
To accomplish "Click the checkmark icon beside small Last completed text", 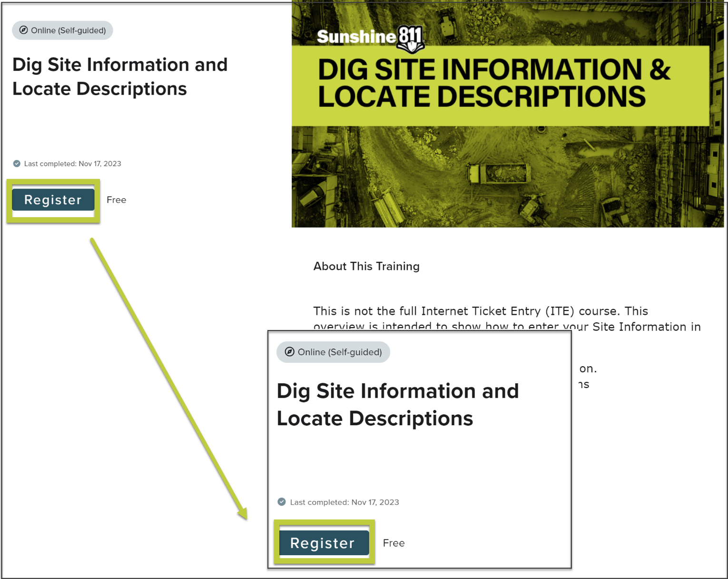I will tap(17, 164).
